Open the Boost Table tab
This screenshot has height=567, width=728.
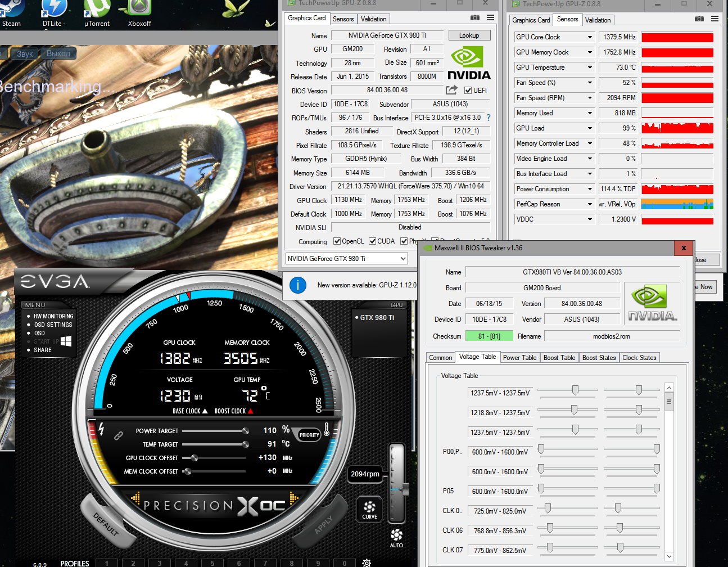point(559,358)
